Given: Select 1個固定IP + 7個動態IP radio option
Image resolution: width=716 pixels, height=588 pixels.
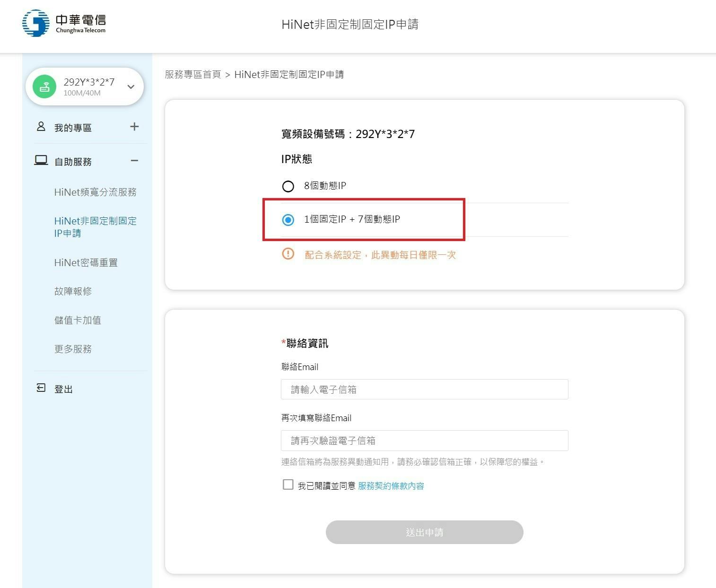Looking at the screenshot, I should 288,220.
